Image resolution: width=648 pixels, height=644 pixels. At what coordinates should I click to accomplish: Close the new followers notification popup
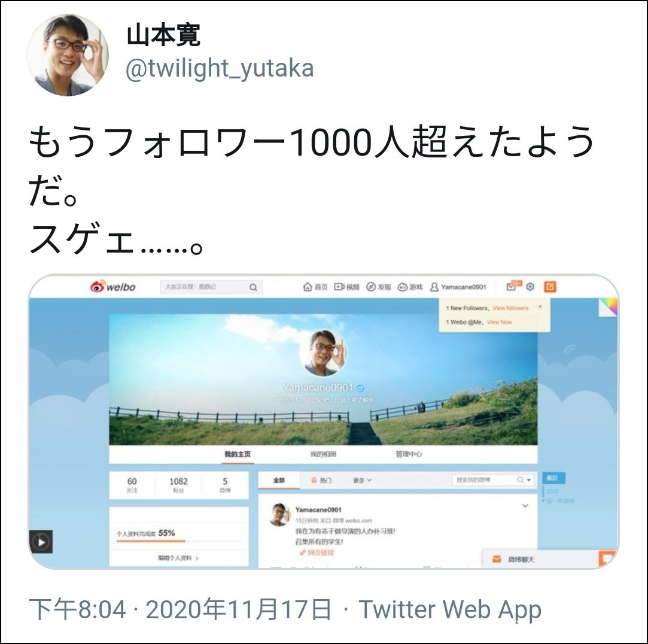[x=540, y=306]
